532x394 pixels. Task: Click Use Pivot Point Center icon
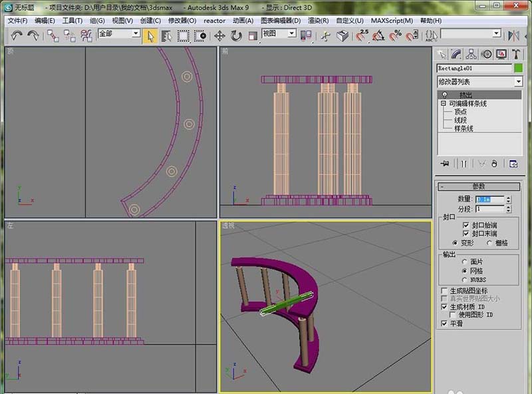(x=306, y=36)
